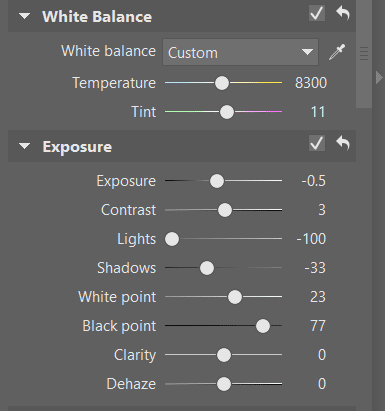Click the panel vertical scrollbar thumb
385x411 pixels.
(364, 54)
